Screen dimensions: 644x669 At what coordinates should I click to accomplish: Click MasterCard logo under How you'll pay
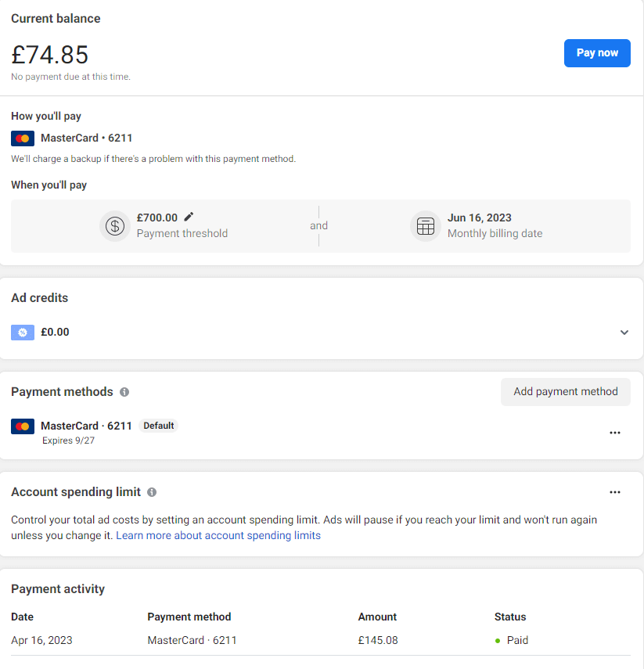tap(23, 138)
